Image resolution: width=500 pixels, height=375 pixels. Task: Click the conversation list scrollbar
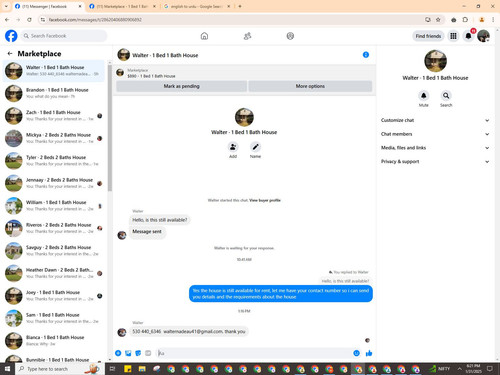(110, 127)
